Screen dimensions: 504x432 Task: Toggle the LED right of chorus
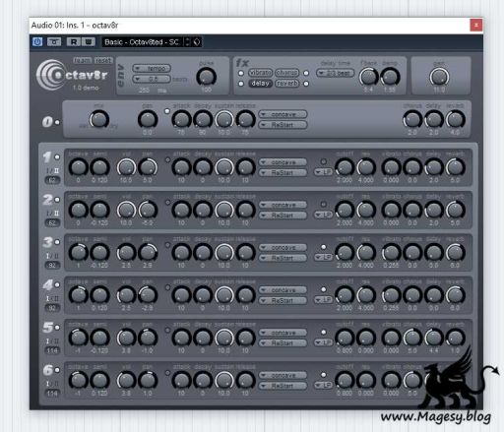tap(306, 73)
